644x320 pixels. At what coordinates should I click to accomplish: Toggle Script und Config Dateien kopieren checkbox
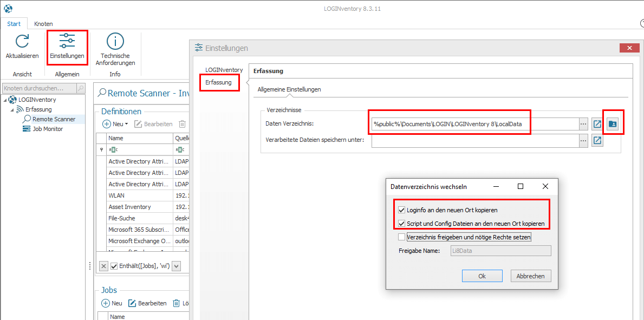pyautogui.click(x=401, y=224)
